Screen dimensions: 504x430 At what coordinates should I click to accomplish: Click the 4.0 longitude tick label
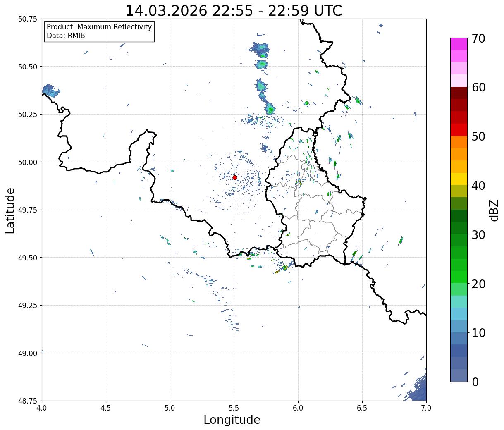(x=42, y=408)
